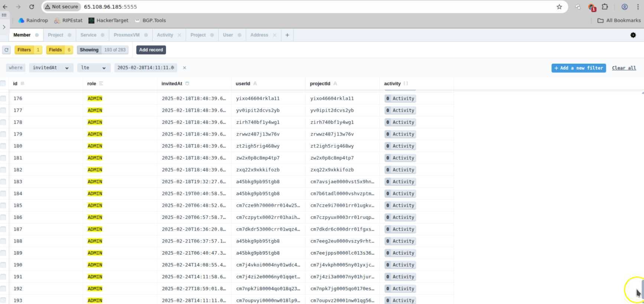Remove the invitedAt filter with X icon

coord(185,68)
